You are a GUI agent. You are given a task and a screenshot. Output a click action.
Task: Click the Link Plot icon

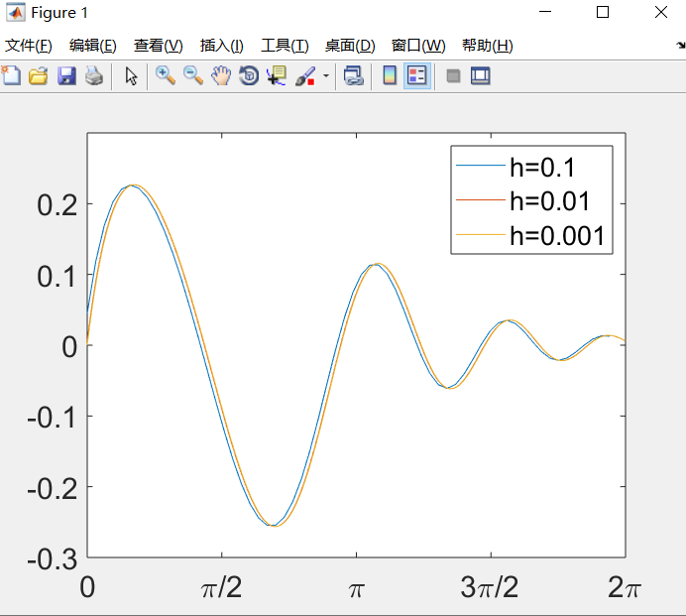(354, 75)
